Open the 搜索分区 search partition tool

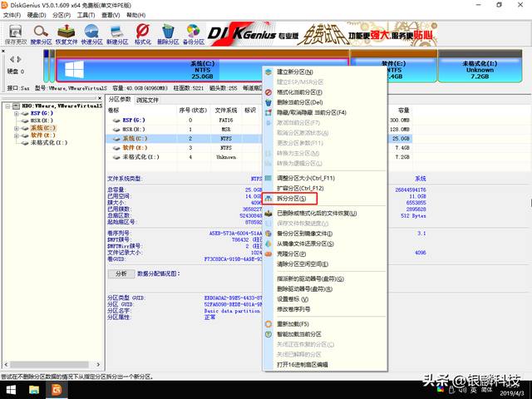41,35
